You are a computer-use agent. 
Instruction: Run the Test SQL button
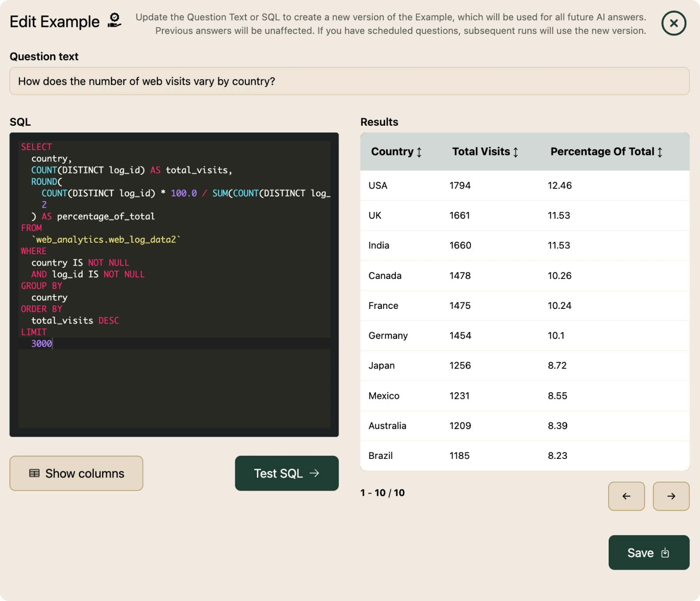(287, 473)
